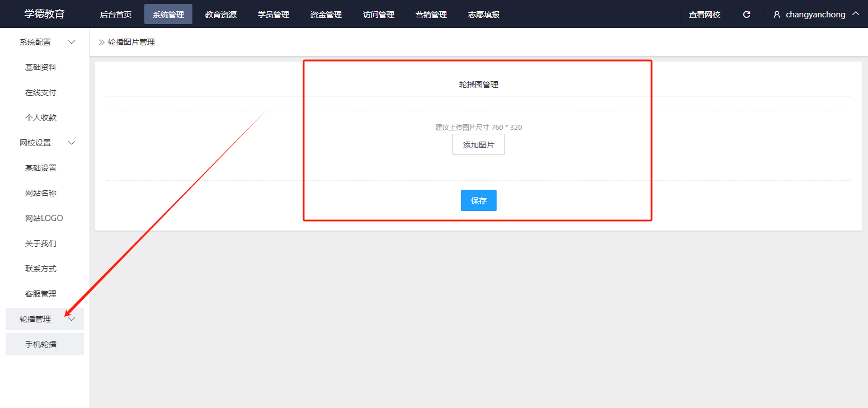Collapse the 轮播管理 section chevron
868x408 pixels.
tap(72, 319)
